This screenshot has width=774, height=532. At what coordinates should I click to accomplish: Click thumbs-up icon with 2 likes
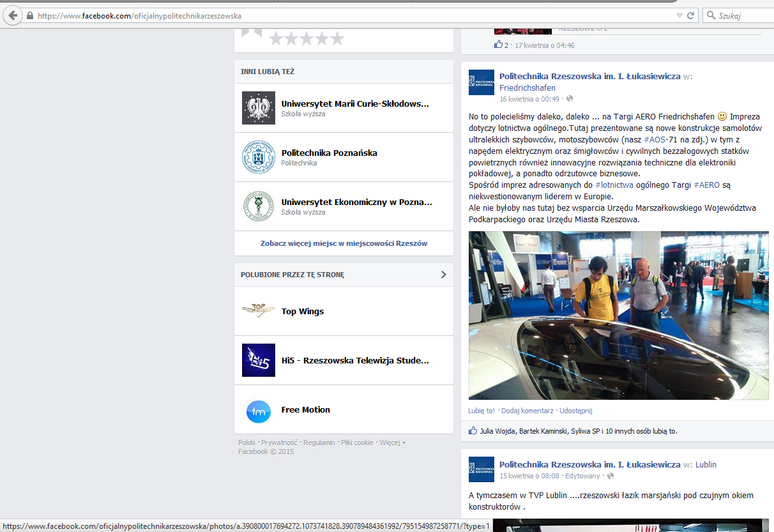click(498, 45)
